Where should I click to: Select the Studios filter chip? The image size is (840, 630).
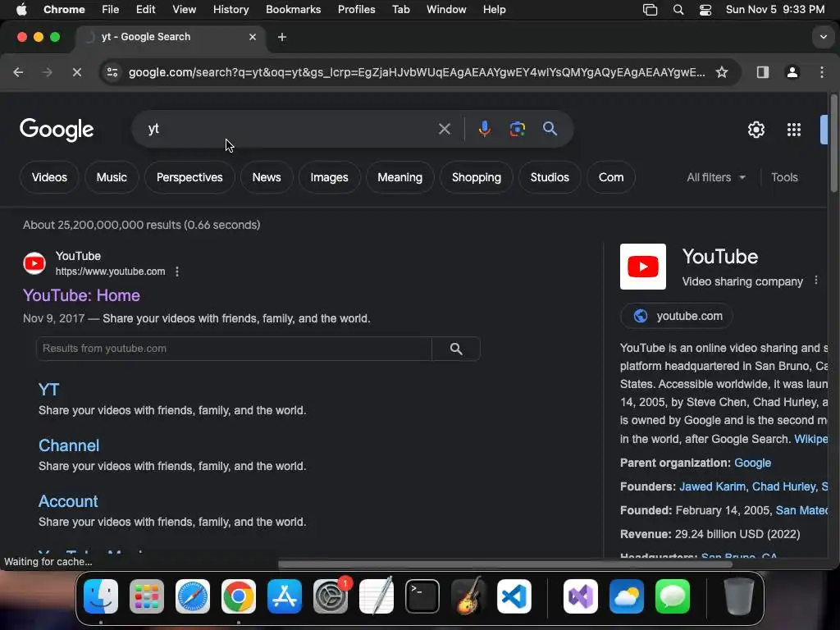point(550,177)
